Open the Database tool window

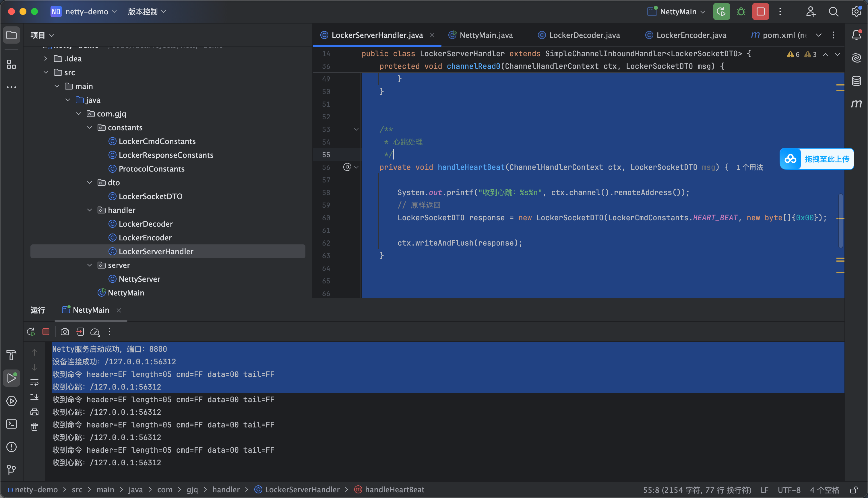(856, 81)
